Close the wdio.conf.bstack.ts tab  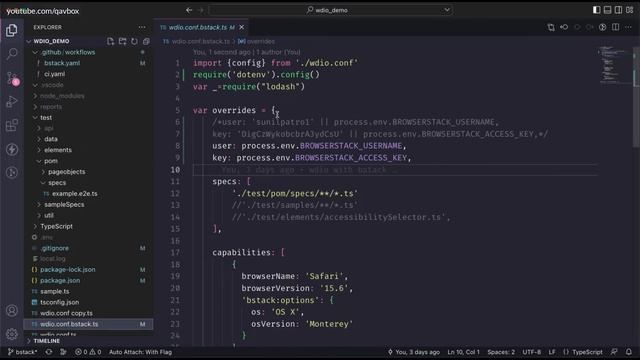click(242, 27)
